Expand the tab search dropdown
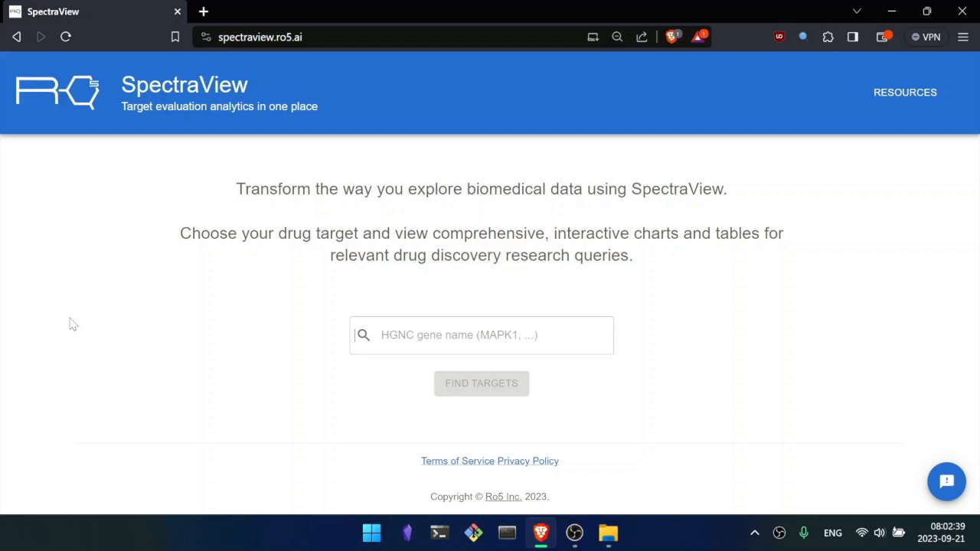980x551 pixels. [x=857, y=11]
